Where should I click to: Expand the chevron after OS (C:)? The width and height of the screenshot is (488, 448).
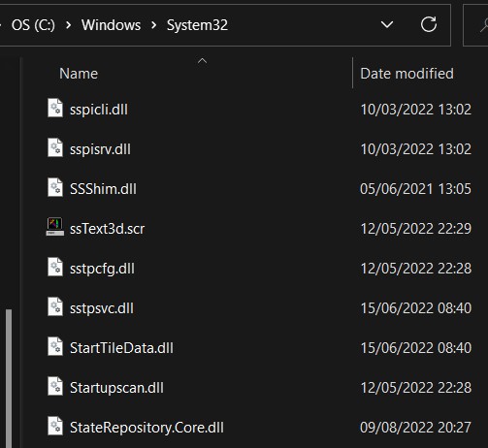pyautogui.click(x=68, y=25)
